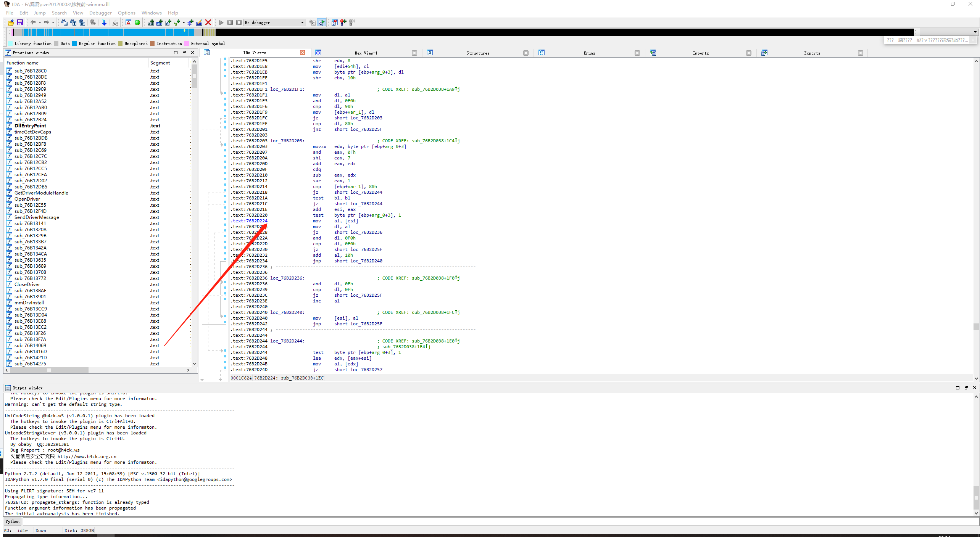The width and height of the screenshot is (980, 537).
Task: Open the 'No debugger' dropdown
Action: (x=302, y=23)
